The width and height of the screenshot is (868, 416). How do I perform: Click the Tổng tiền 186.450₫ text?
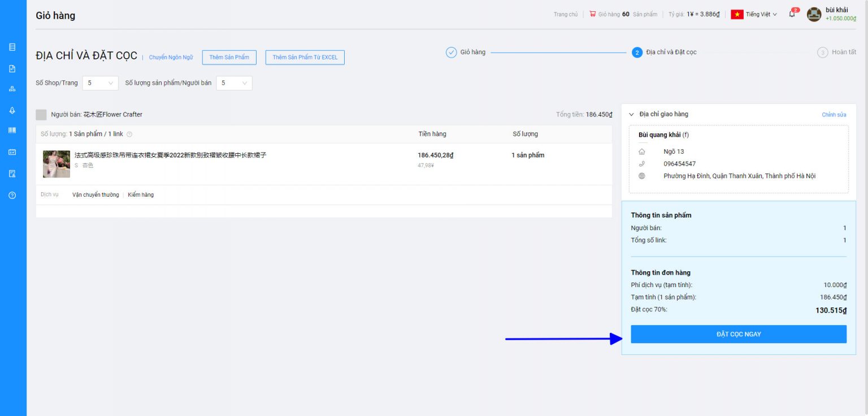584,115
